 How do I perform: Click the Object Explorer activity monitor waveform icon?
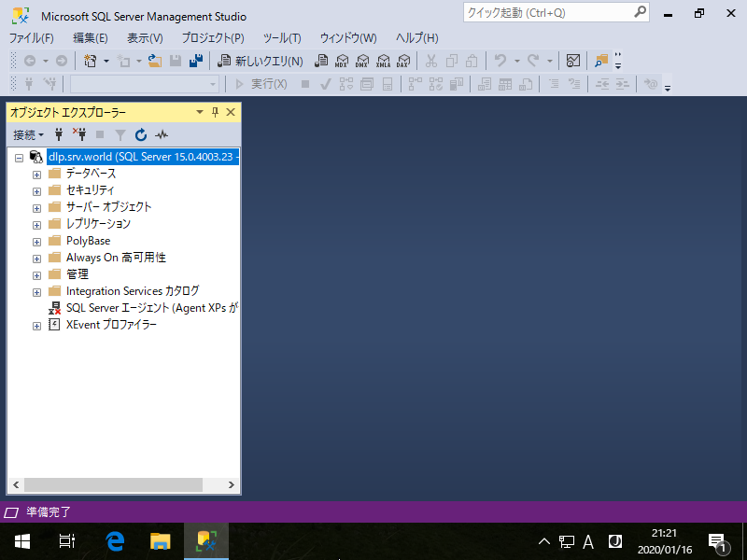(162, 134)
